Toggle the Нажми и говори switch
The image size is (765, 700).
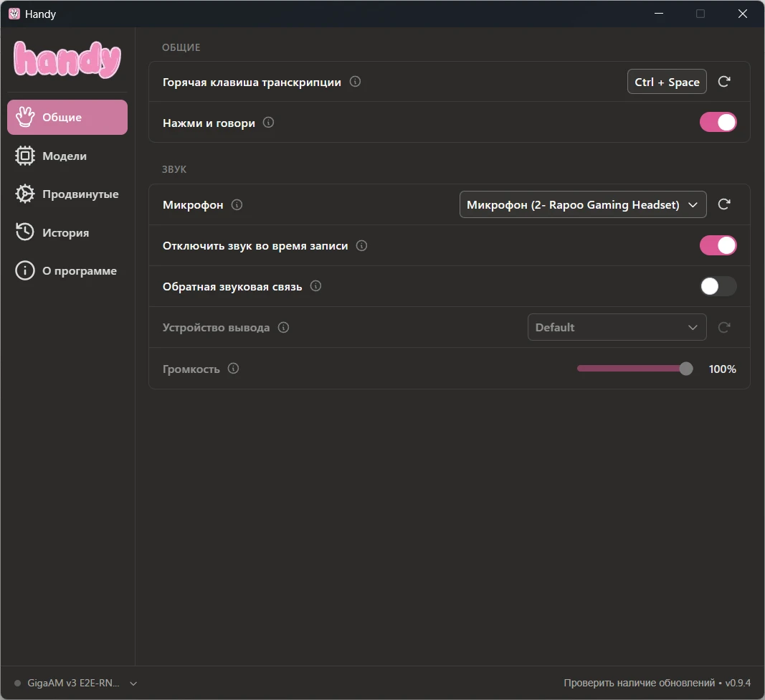click(x=718, y=123)
